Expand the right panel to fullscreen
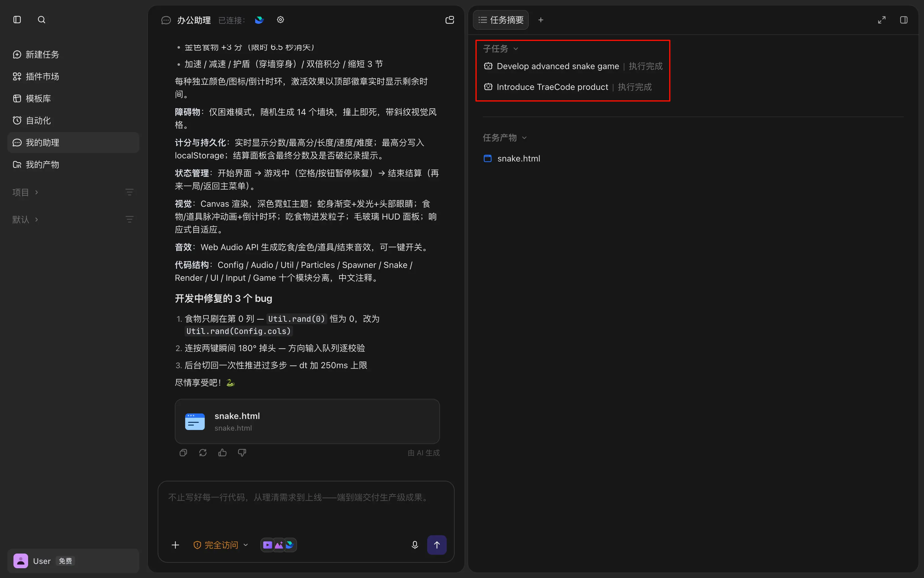 click(882, 20)
